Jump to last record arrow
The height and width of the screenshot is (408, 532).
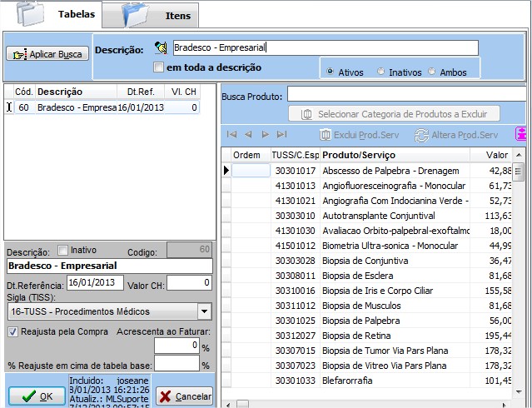(x=281, y=134)
